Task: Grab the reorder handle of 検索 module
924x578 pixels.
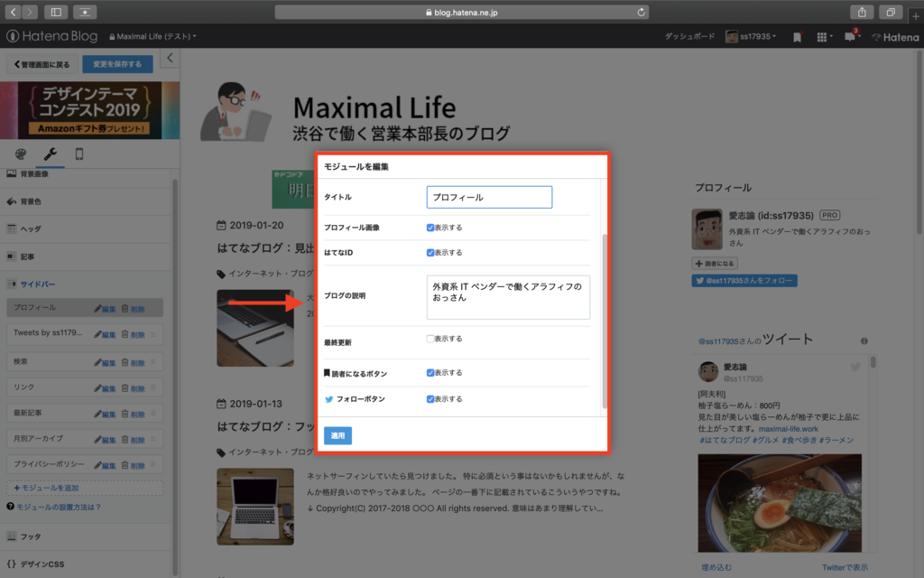Action: (153, 362)
